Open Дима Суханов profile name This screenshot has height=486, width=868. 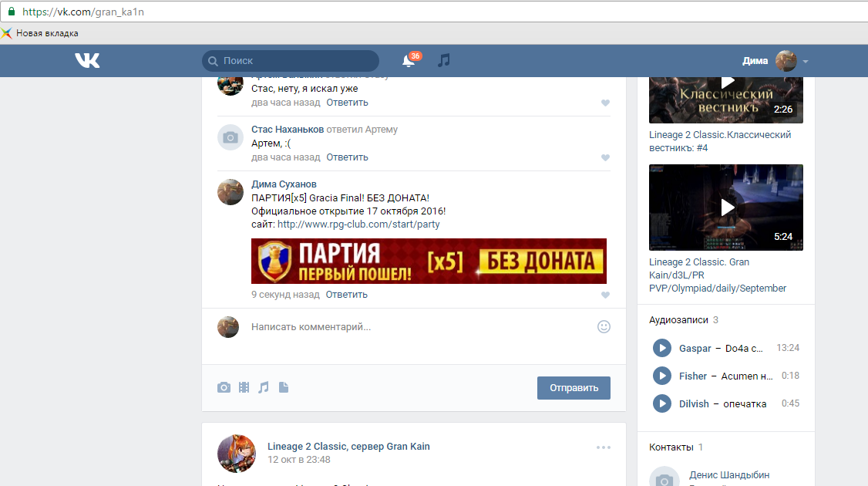tap(284, 184)
